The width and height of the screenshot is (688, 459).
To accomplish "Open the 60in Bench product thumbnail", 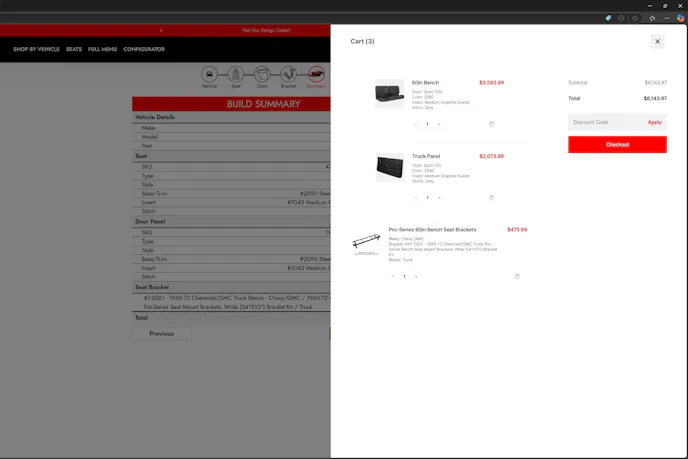I will pyautogui.click(x=389, y=94).
